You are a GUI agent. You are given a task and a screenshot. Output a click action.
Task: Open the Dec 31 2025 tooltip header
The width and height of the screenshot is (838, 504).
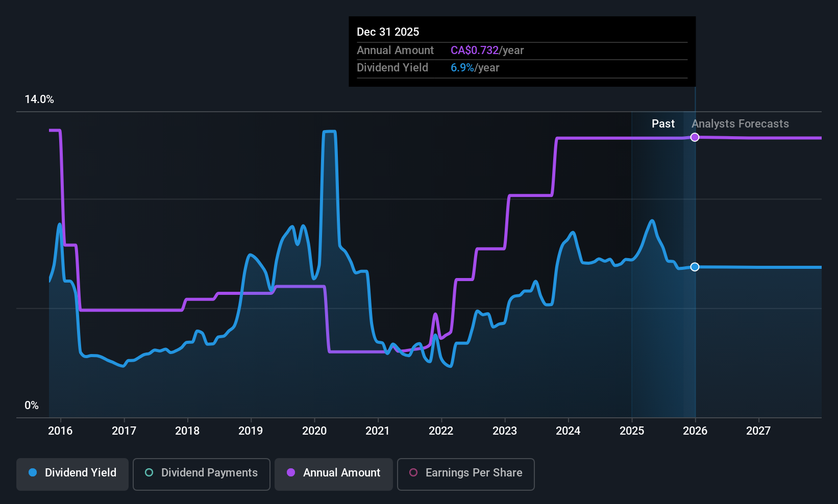click(x=388, y=32)
